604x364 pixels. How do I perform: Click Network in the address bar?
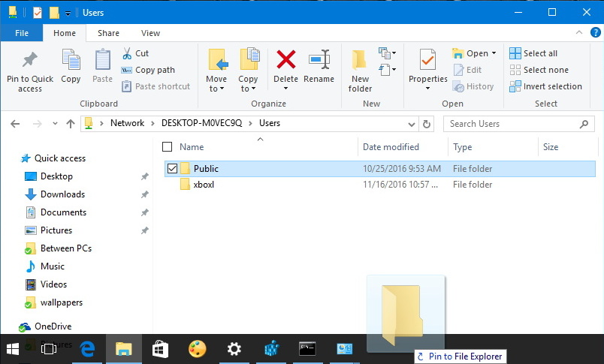pyautogui.click(x=127, y=123)
